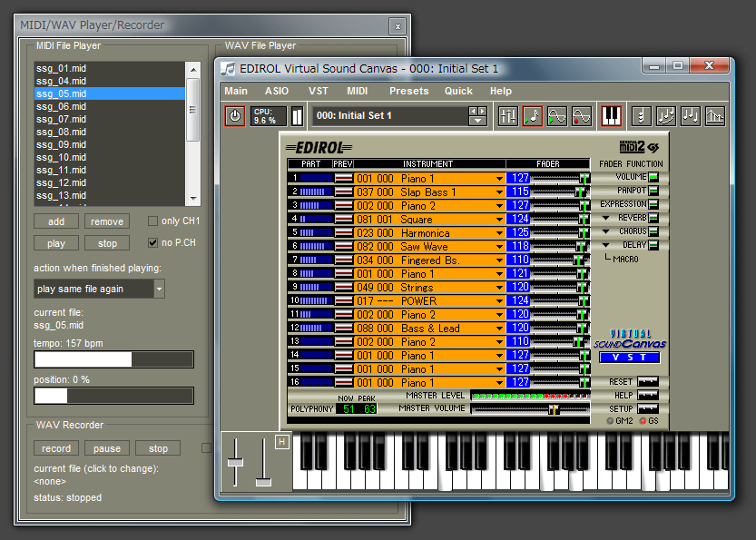Screen dimensions: 756x540
Task: Toggle the MIDI player note icon
Action: click(532, 116)
